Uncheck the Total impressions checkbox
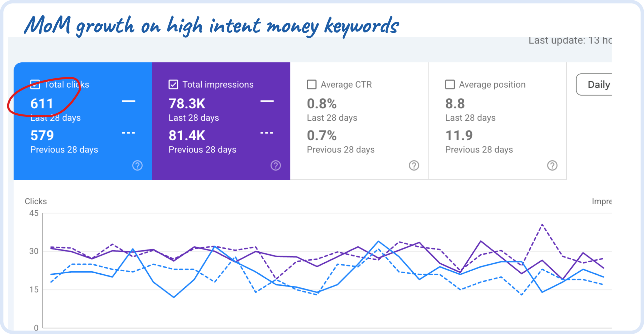Image resolution: width=644 pixels, height=334 pixels. 173,85
